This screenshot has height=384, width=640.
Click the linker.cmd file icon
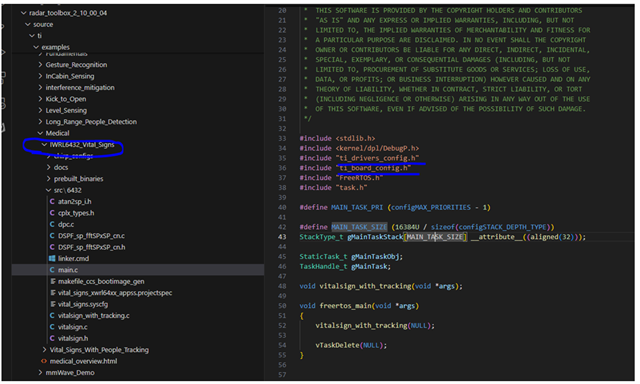(x=52, y=259)
